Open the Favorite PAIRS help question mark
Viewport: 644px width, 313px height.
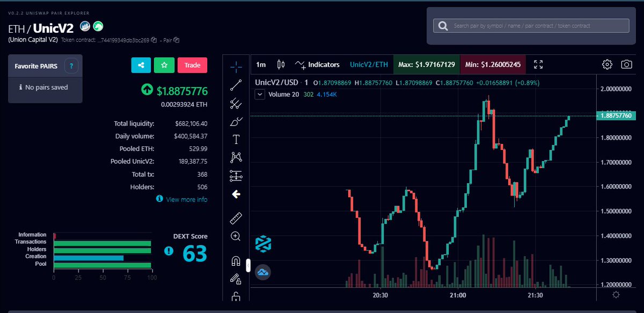[x=71, y=66]
